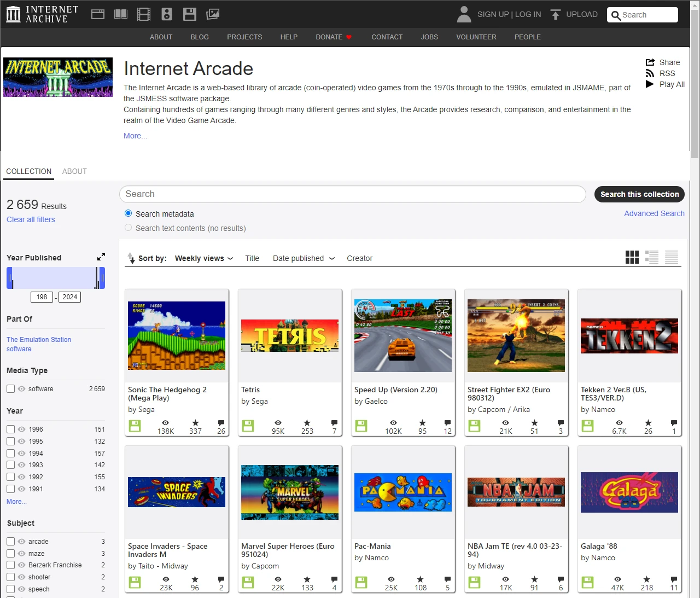Open the ABOUT tab below banner
Viewport: 700px width, 598px height.
click(74, 171)
